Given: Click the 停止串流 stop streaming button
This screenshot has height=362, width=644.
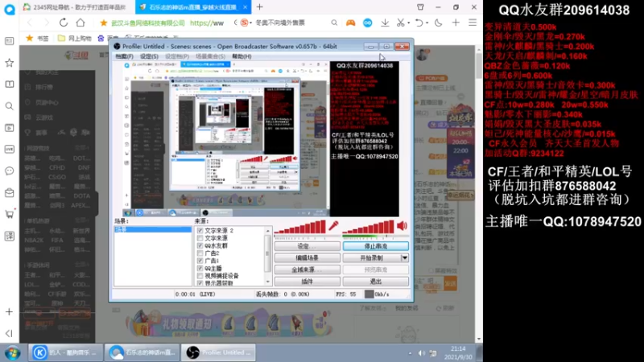Looking at the screenshot, I should (375, 246).
